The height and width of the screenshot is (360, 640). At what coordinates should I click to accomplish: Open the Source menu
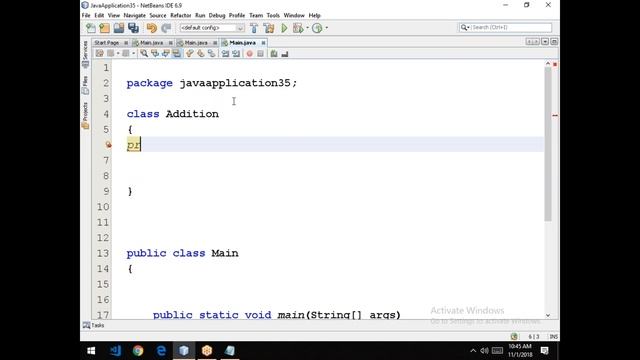[158, 16]
